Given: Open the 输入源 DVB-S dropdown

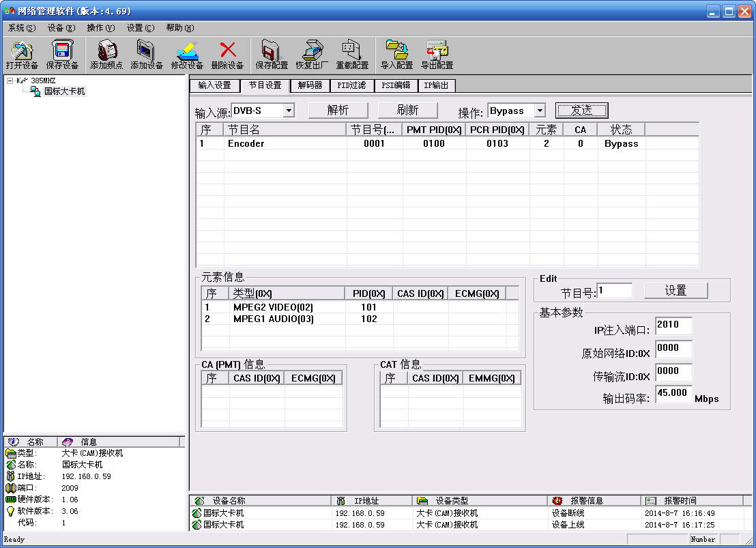Looking at the screenshot, I should pyautogui.click(x=289, y=111).
